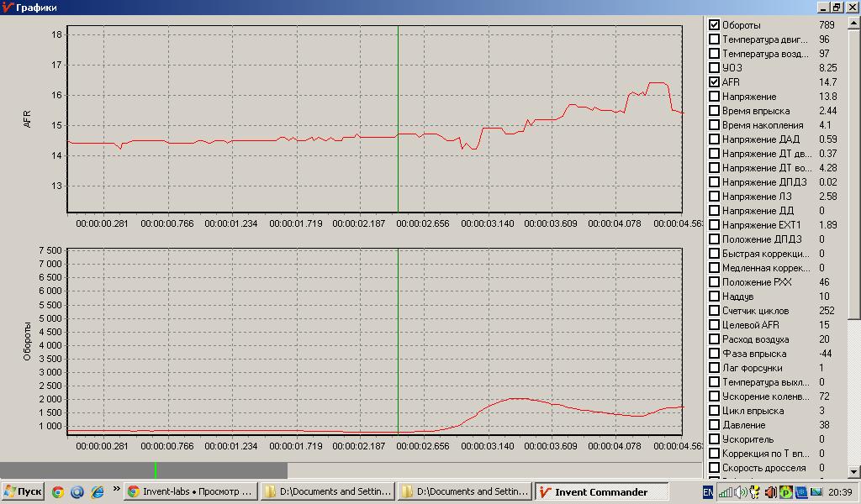Click the Invent Commander title bar icon
This screenshot has height=504, width=861.
tap(8, 7)
